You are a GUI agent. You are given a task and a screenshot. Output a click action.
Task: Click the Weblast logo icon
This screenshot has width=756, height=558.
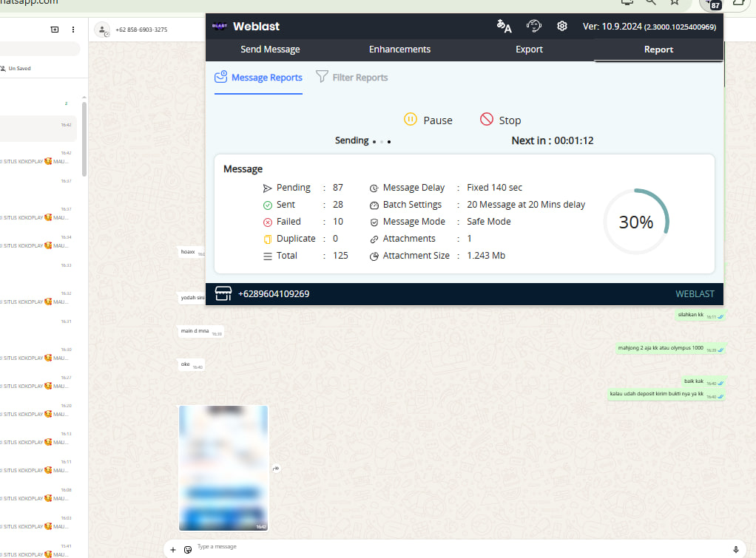click(220, 26)
